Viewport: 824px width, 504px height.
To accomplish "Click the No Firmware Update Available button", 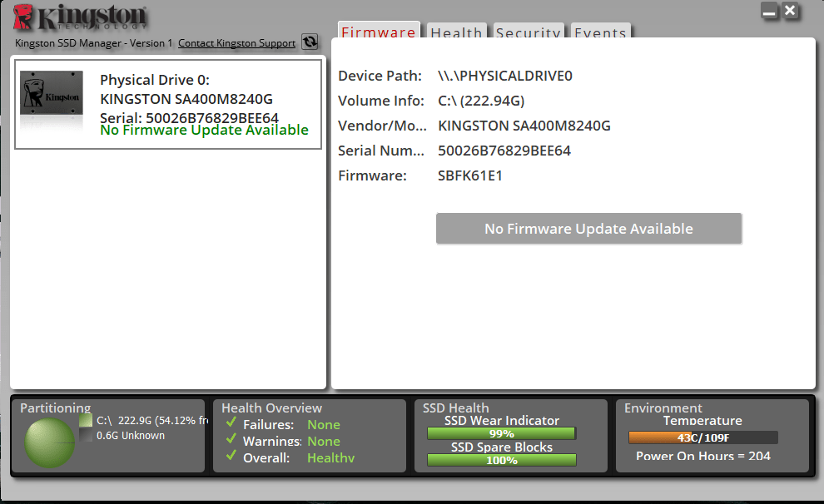I will pyautogui.click(x=588, y=229).
